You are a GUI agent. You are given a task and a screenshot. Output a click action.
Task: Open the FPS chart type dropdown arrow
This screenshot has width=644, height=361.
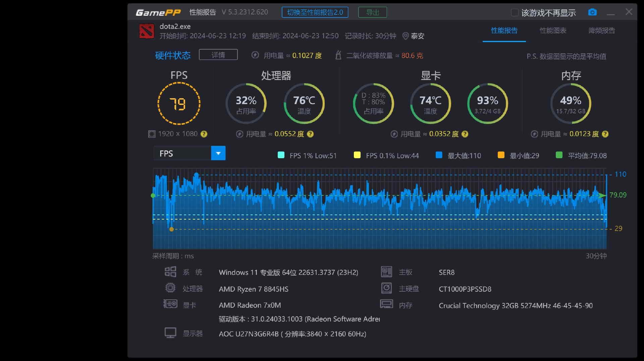(218, 153)
